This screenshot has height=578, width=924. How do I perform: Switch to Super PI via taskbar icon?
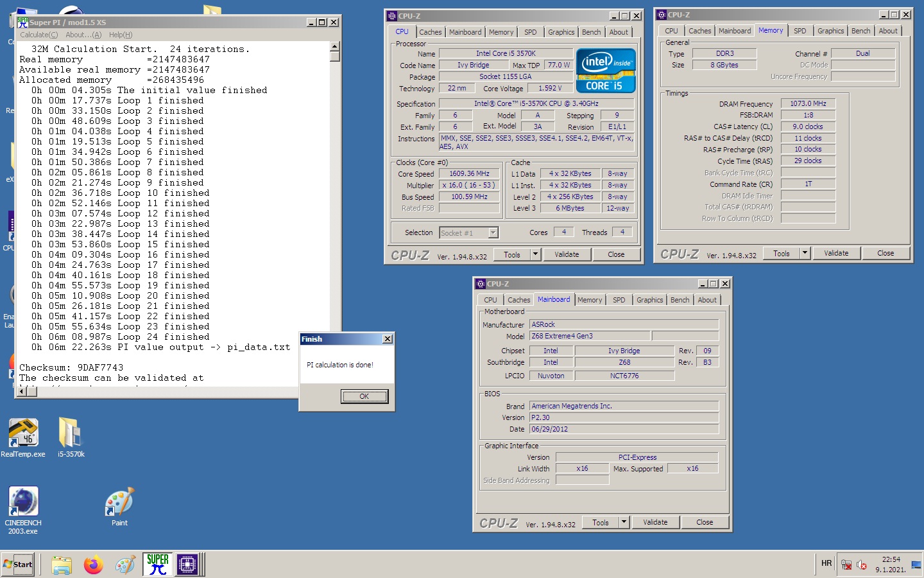point(157,565)
